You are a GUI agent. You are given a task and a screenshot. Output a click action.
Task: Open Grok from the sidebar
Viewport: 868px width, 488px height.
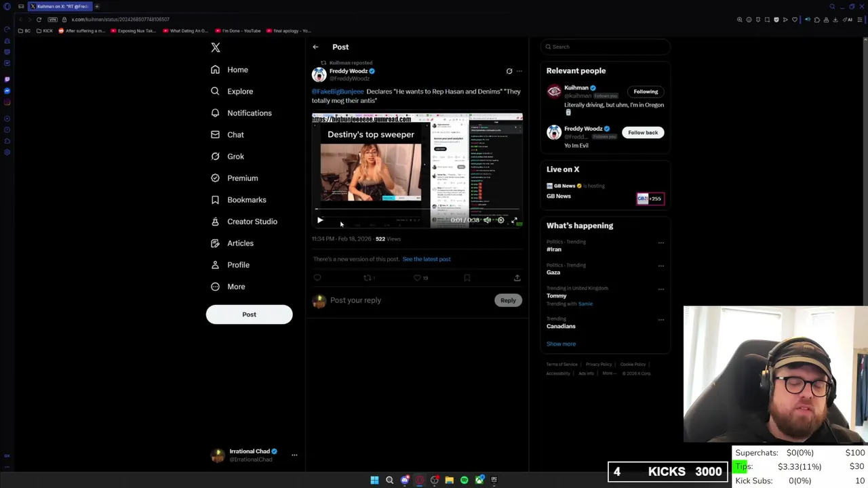[227, 157]
